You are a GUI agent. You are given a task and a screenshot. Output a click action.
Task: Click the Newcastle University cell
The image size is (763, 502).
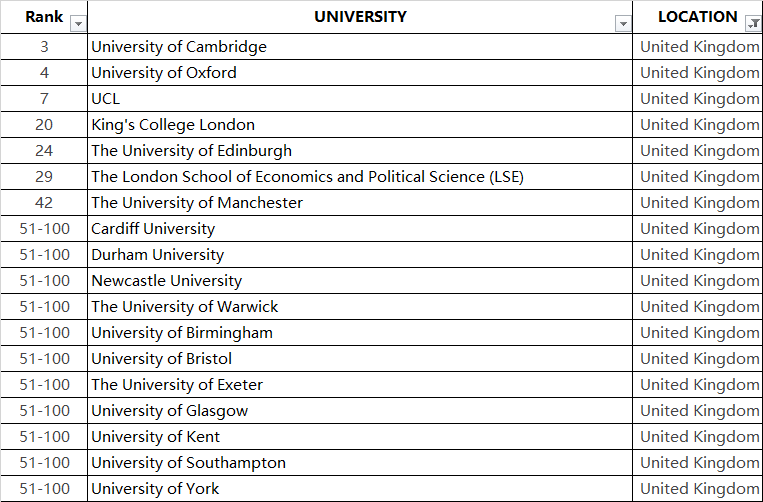[166, 281]
